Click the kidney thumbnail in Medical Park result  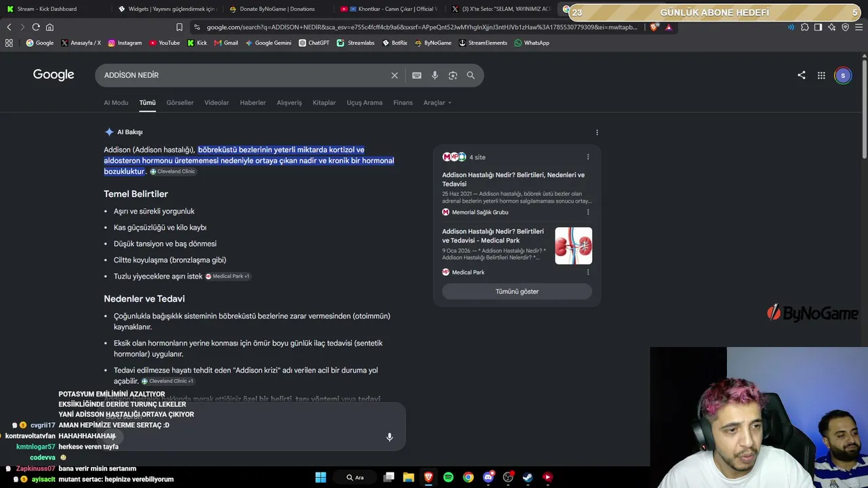point(574,245)
